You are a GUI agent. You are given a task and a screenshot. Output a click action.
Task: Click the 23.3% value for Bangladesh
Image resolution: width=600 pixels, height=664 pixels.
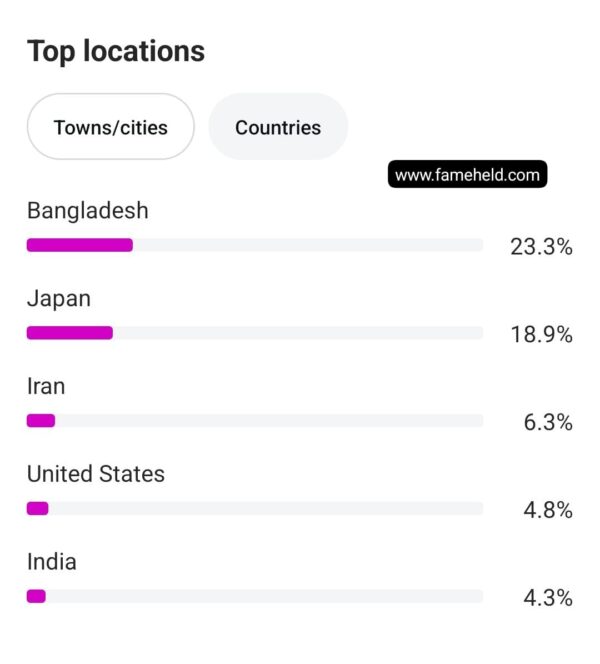pyautogui.click(x=541, y=246)
